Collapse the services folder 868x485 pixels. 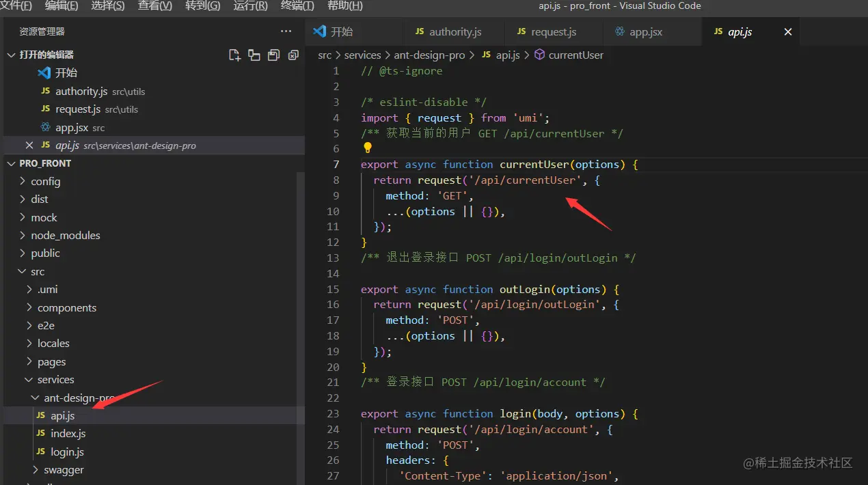tap(29, 379)
